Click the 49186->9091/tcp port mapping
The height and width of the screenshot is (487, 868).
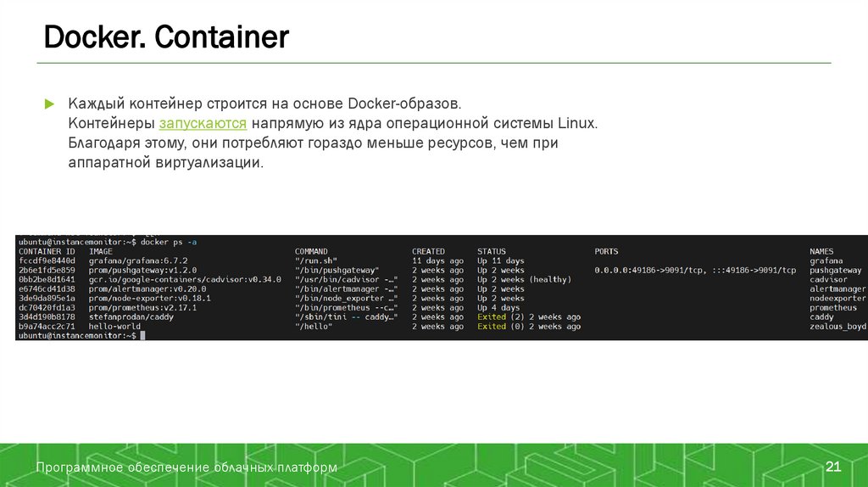click(x=695, y=271)
